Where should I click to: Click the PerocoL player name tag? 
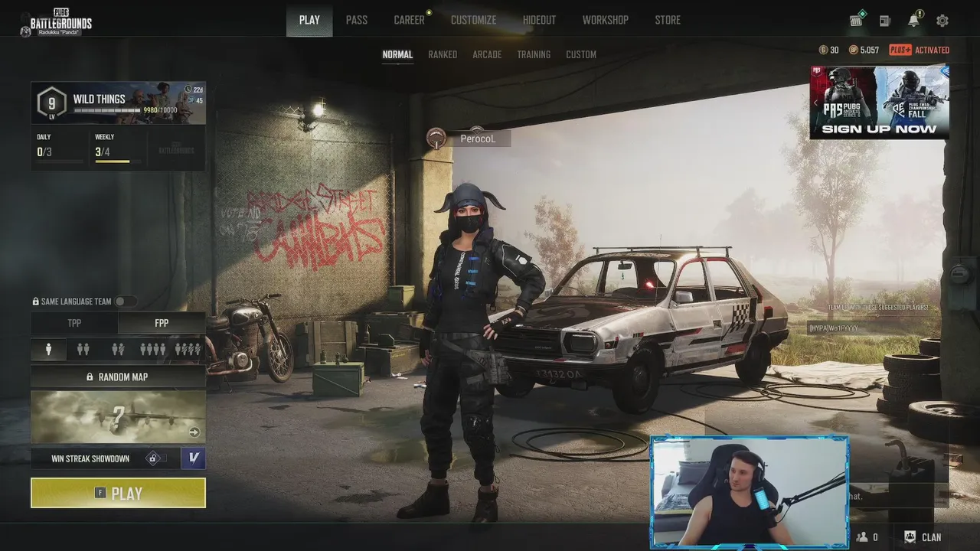click(x=478, y=139)
